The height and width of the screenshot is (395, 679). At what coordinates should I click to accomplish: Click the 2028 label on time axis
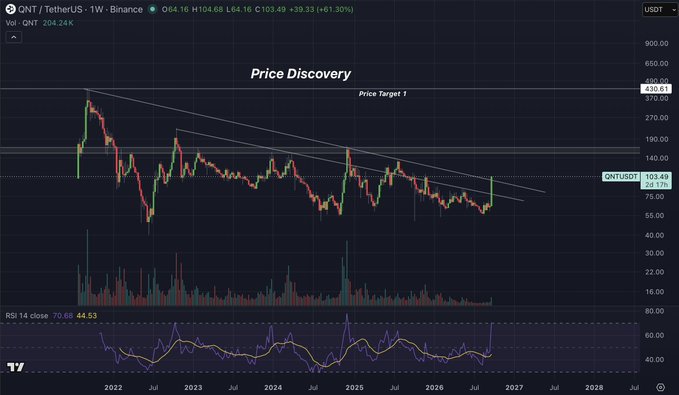coord(594,388)
